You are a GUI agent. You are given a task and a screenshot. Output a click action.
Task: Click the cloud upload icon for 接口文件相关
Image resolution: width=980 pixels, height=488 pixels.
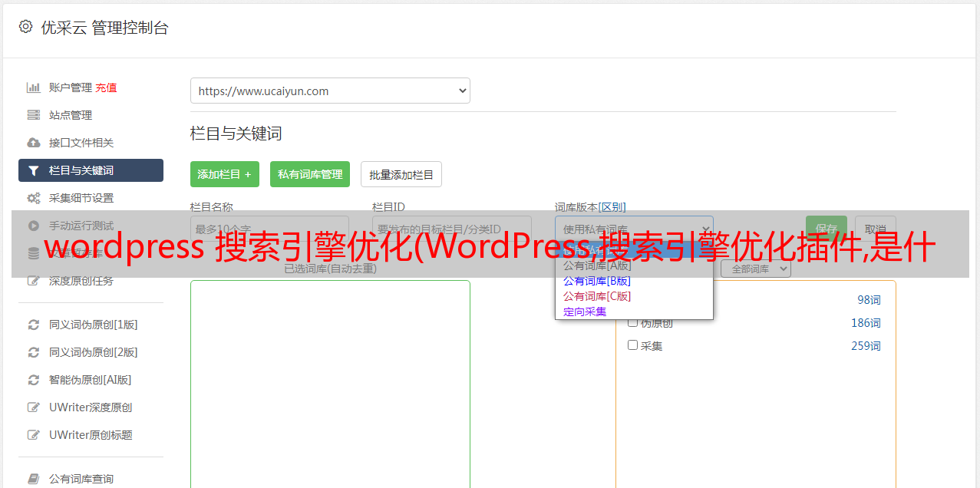33,143
